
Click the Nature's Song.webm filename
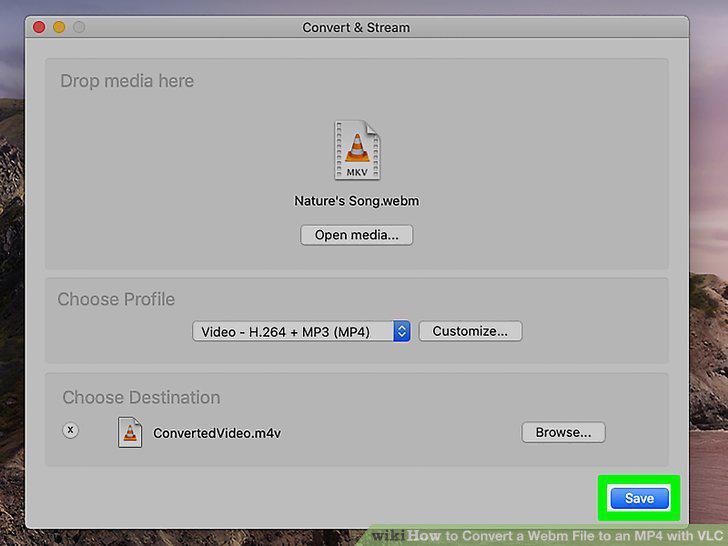pos(357,201)
